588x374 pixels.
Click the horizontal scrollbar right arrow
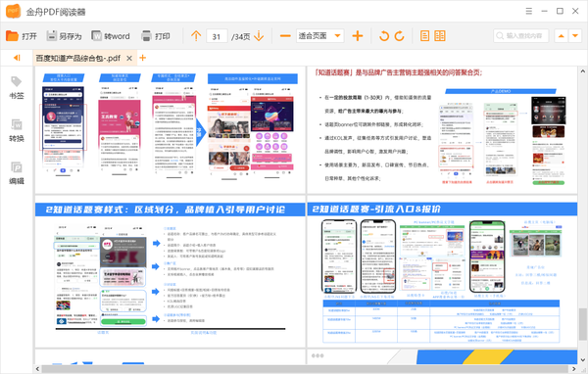(573, 369)
